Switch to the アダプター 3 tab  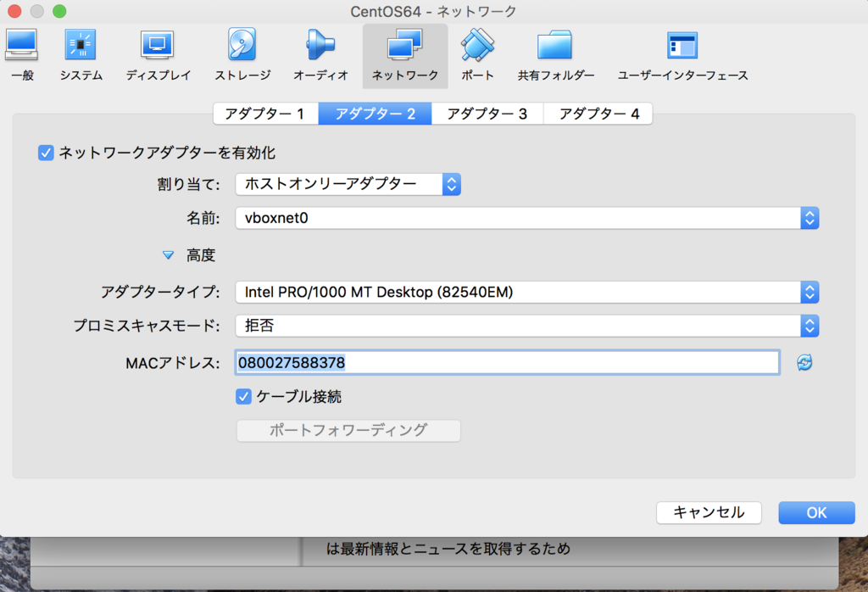pos(487,114)
